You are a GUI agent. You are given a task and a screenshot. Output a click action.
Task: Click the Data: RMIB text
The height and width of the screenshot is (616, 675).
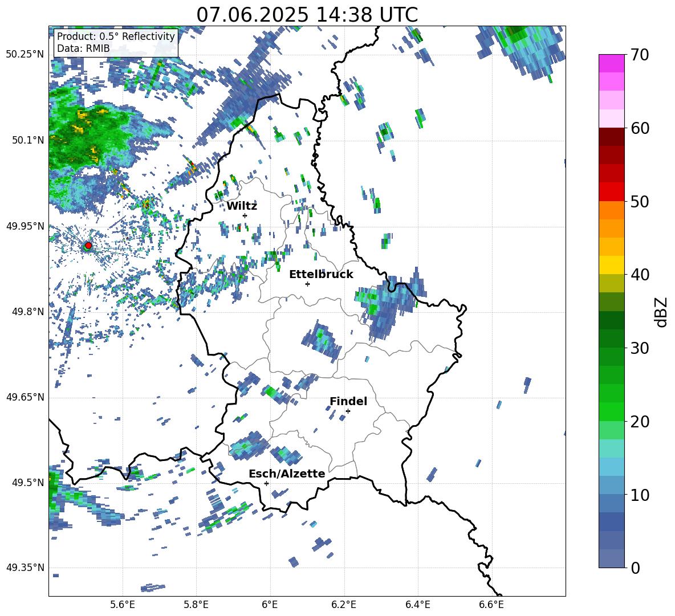(83, 48)
